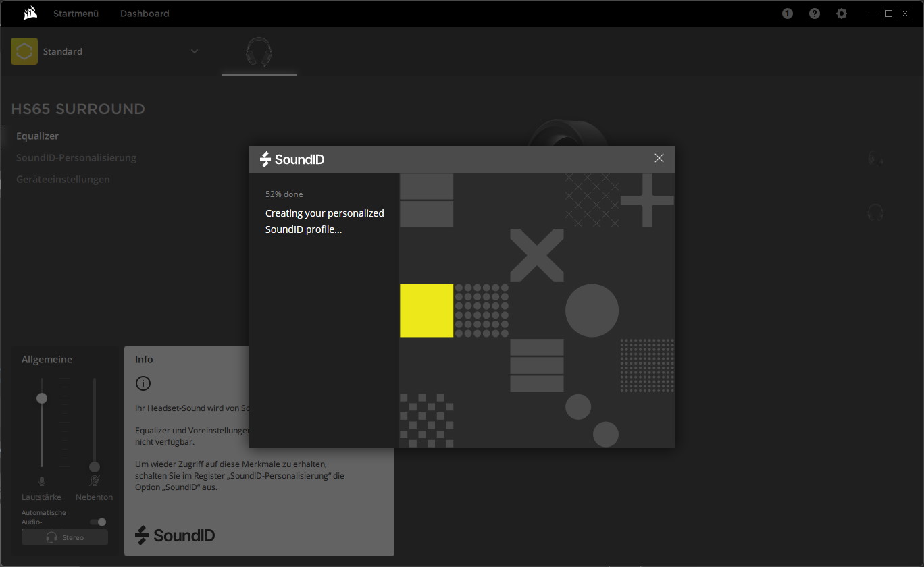
Task: Open SoundID-Personalisierung section
Action: point(76,157)
